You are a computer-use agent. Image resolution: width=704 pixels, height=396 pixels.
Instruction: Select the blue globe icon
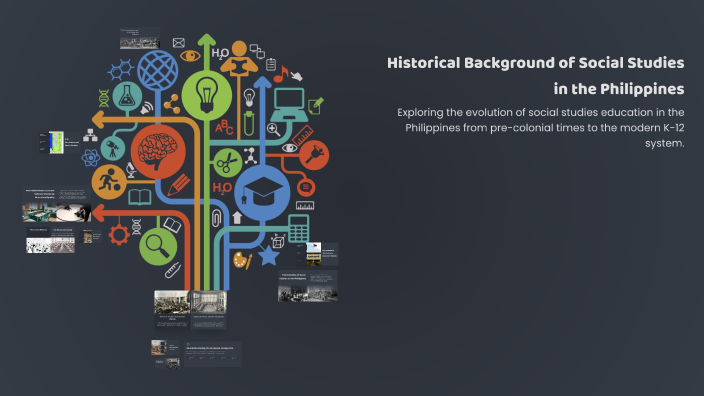coord(158,70)
